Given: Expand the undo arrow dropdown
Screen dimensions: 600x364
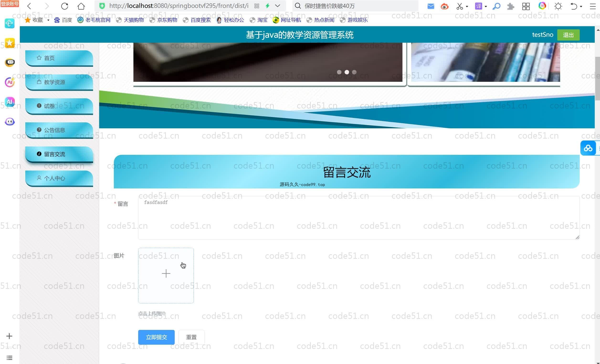Looking at the screenshot, I should (x=581, y=6).
